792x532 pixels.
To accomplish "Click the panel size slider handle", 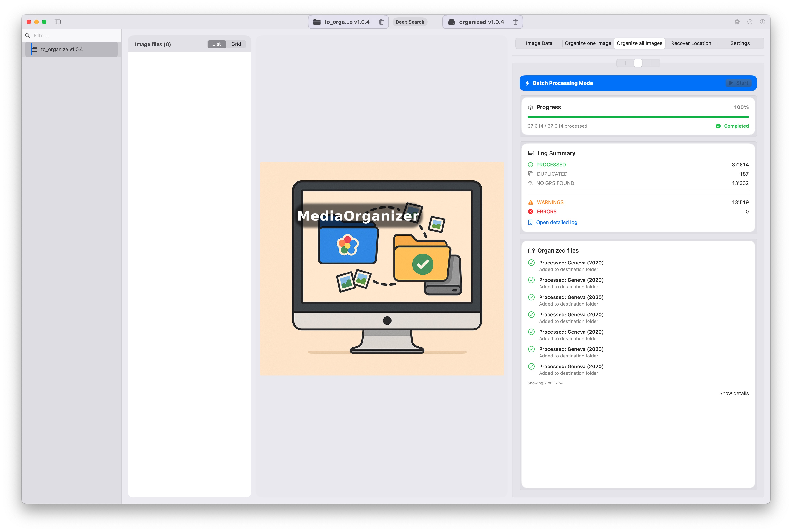I will (638, 63).
